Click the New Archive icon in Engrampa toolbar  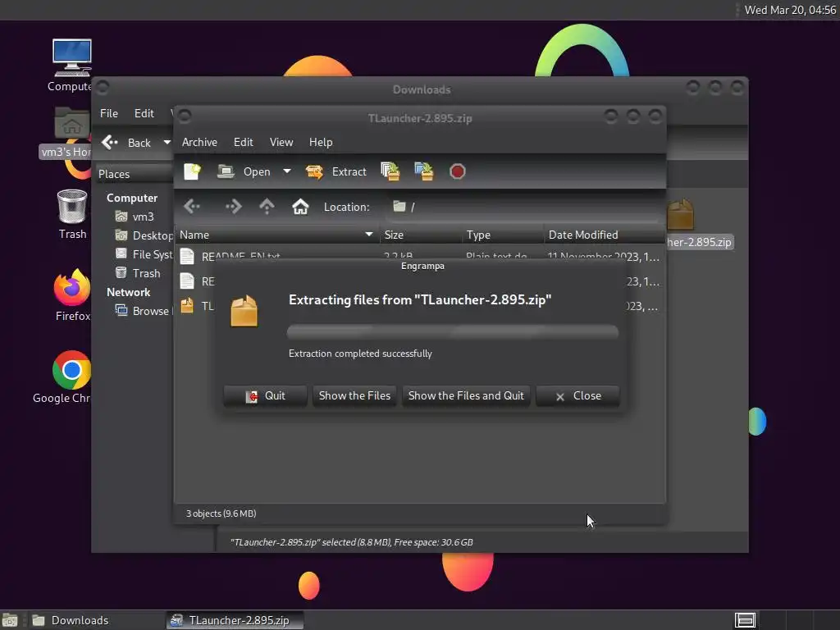[192, 171]
